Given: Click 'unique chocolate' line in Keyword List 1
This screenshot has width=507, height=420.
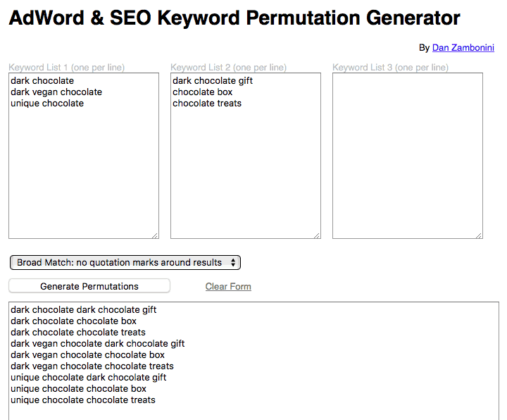Looking at the screenshot, I should pos(47,103).
